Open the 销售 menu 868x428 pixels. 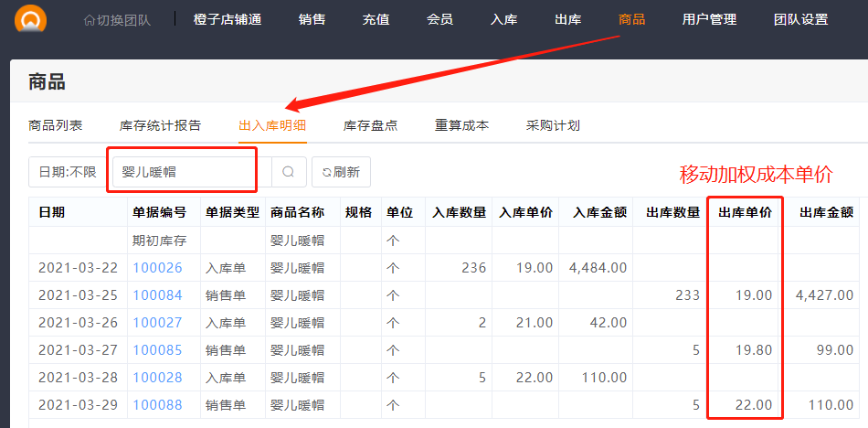pyautogui.click(x=312, y=19)
